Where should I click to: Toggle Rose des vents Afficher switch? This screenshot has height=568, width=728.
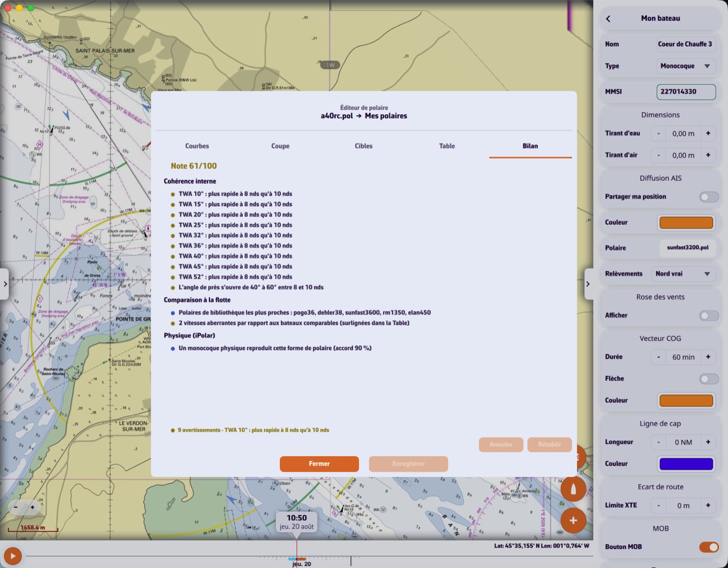(709, 315)
